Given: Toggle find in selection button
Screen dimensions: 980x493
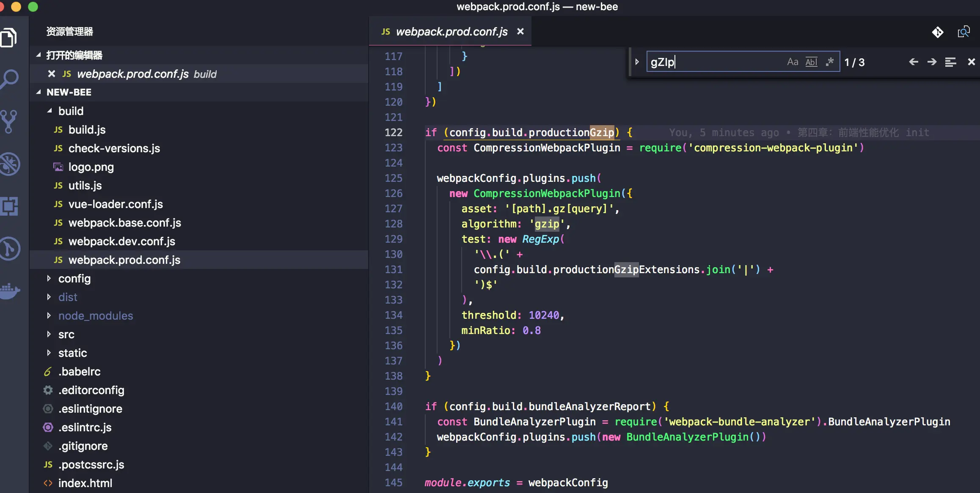Looking at the screenshot, I should click(950, 62).
